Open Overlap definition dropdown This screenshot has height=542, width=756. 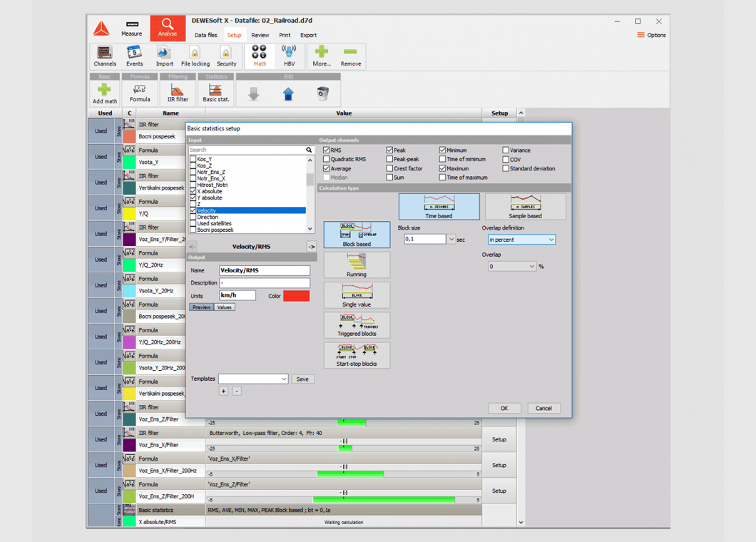click(521, 240)
